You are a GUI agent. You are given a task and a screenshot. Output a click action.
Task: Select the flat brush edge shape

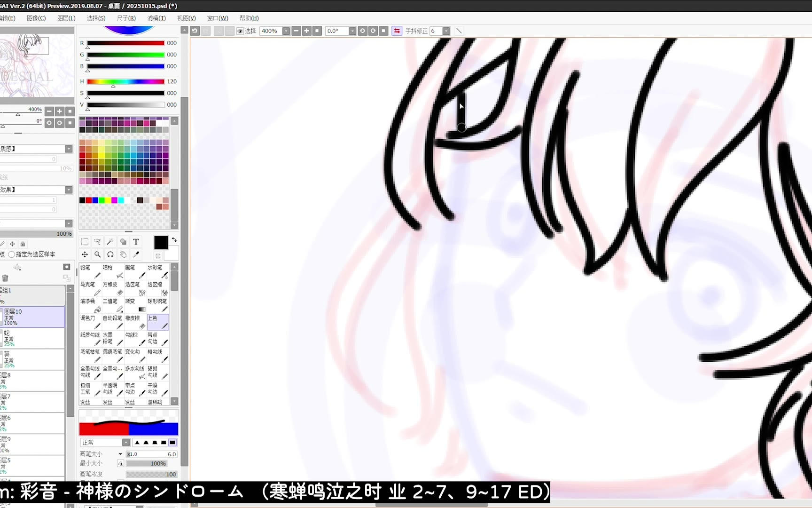[x=172, y=443]
